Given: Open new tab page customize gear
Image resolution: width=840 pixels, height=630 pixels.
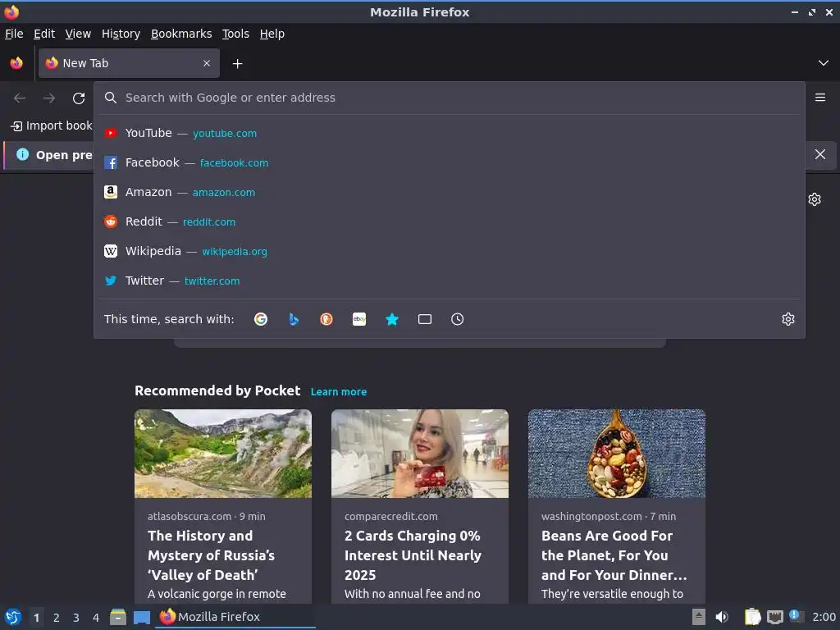Looking at the screenshot, I should (815, 199).
